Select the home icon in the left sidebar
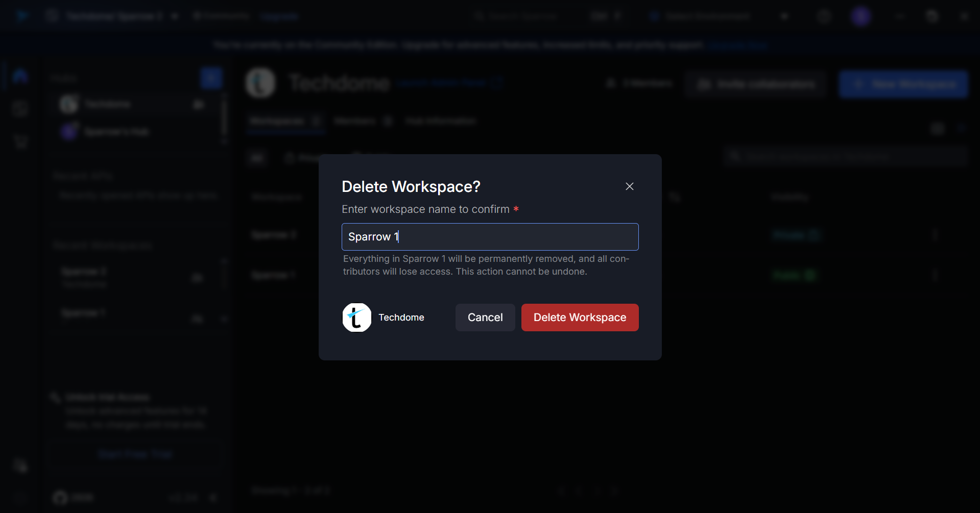This screenshot has height=513, width=980. click(19, 76)
